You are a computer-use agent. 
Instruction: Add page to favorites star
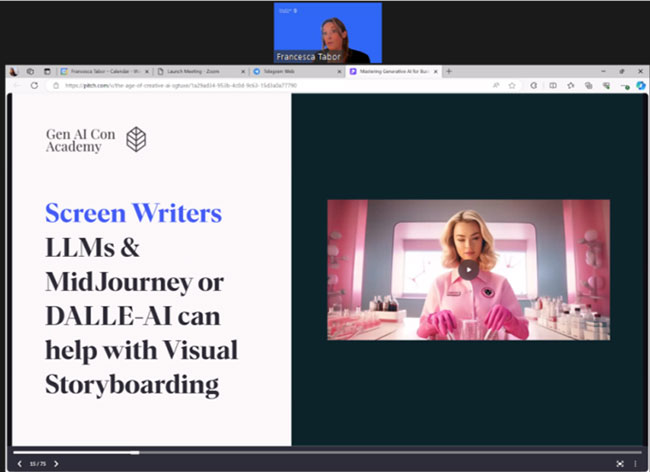[512, 85]
